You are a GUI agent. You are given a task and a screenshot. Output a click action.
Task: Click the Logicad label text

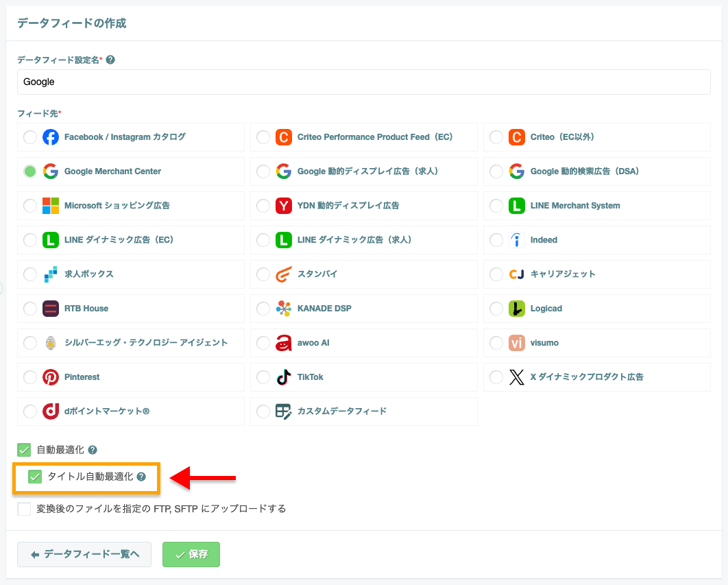(546, 309)
